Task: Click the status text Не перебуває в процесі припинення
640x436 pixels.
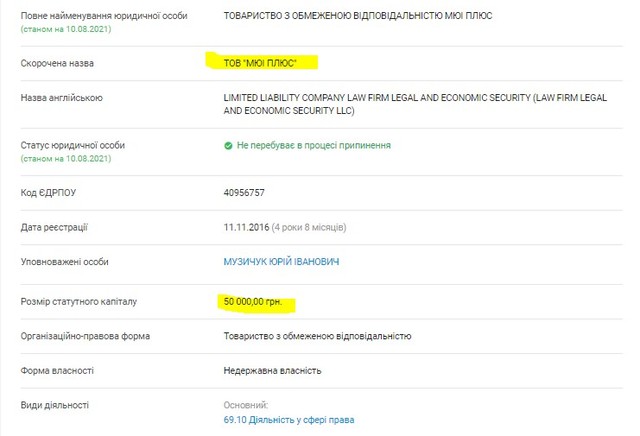Action: 314,145
